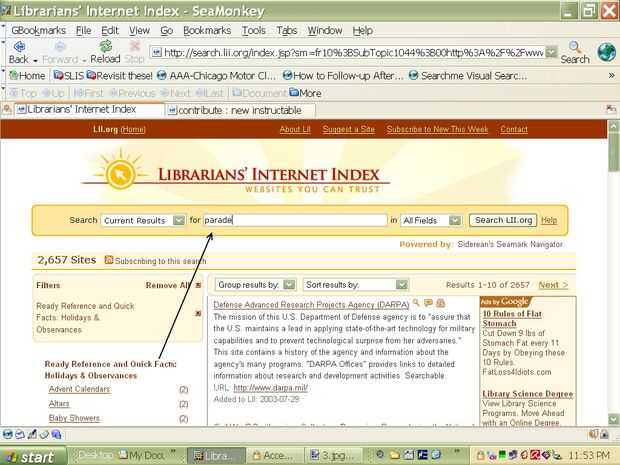This screenshot has height=465, width=620.
Task: Switch to contribute : new instructable tab
Action: (x=240, y=110)
